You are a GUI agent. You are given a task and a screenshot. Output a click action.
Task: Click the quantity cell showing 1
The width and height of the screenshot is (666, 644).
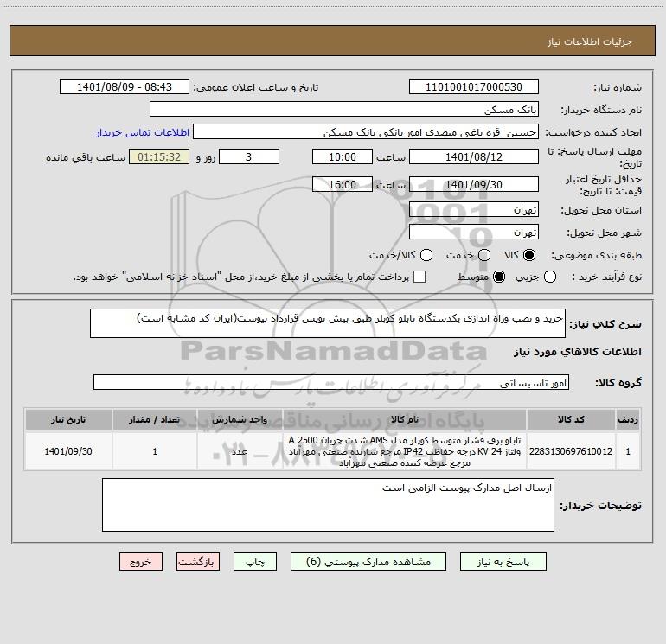[x=155, y=451]
